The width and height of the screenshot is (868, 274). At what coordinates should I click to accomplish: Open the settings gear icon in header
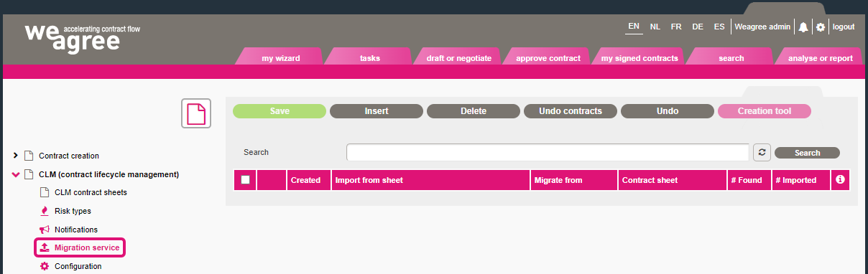pos(821,27)
